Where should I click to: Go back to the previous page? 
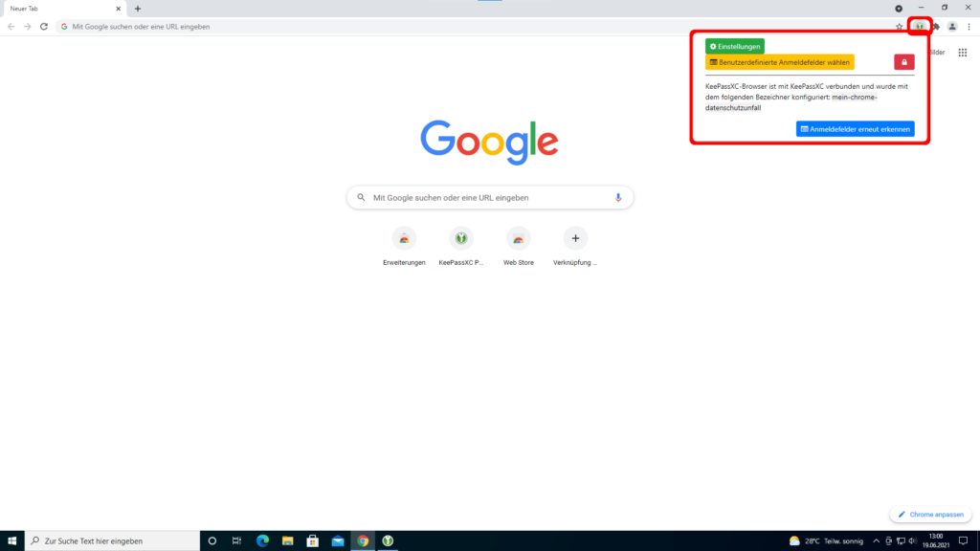pyautogui.click(x=11, y=27)
